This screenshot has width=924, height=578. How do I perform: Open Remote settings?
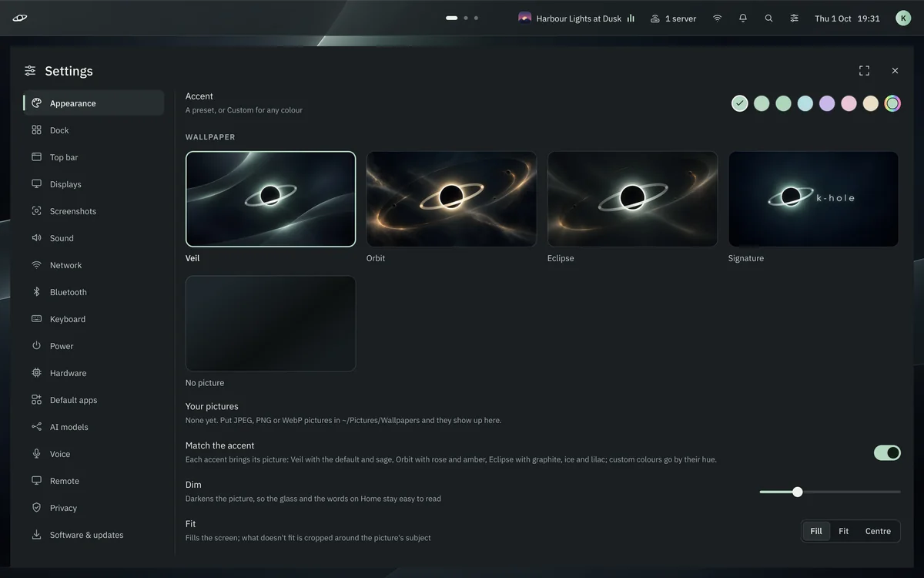93,481
